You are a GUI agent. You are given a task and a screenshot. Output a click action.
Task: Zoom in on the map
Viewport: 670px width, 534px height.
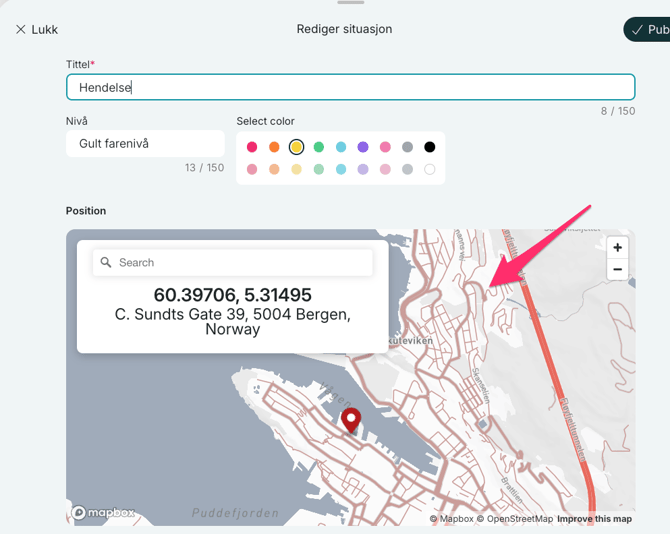[618, 248]
